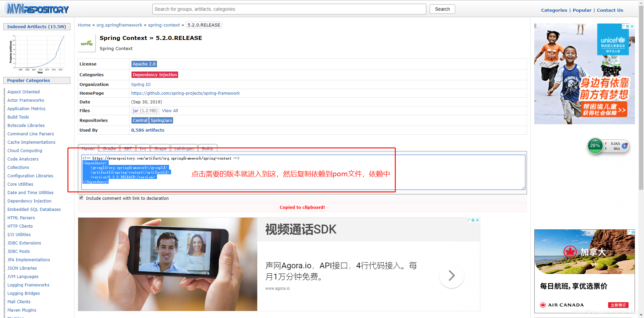Click the SpringJars repository tag
The height and width of the screenshot is (318, 644).
click(x=161, y=120)
